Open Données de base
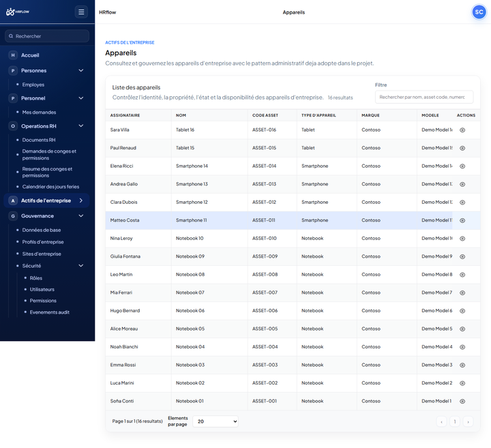Screen dimensions: 491x448 coord(42,230)
